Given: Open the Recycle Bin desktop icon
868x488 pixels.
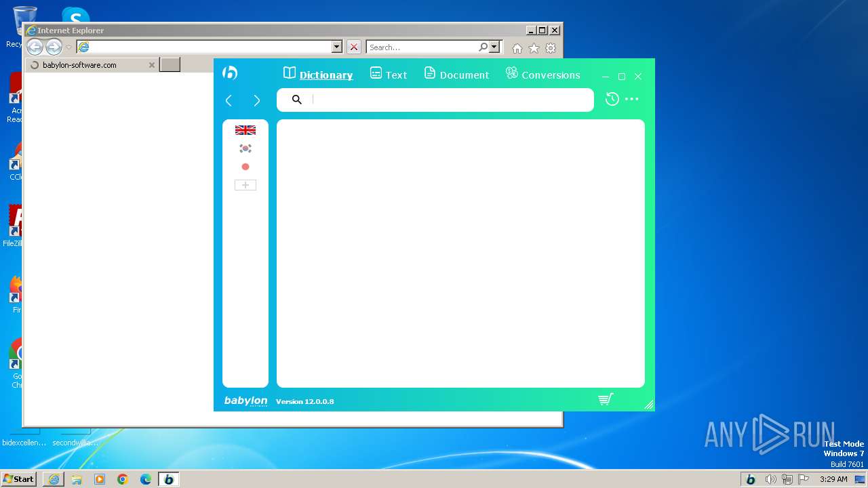Looking at the screenshot, I should 25,26.
